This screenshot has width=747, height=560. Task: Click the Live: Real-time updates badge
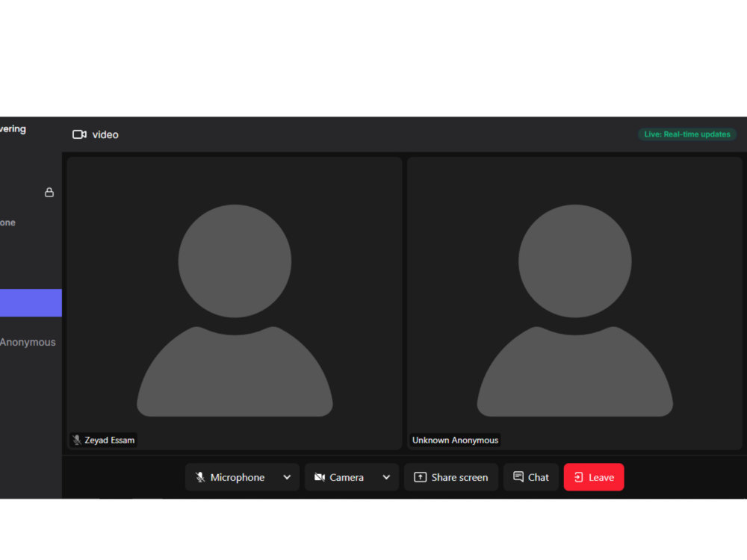tap(687, 134)
